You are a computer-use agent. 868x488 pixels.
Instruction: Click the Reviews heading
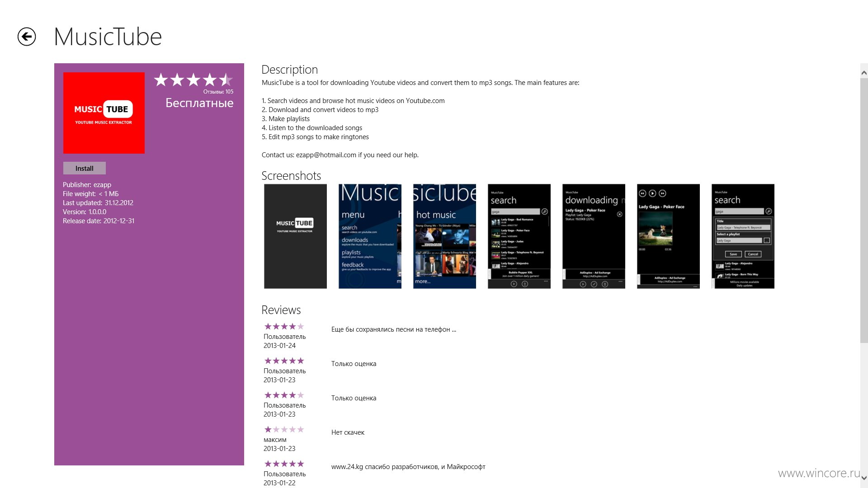click(281, 310)
